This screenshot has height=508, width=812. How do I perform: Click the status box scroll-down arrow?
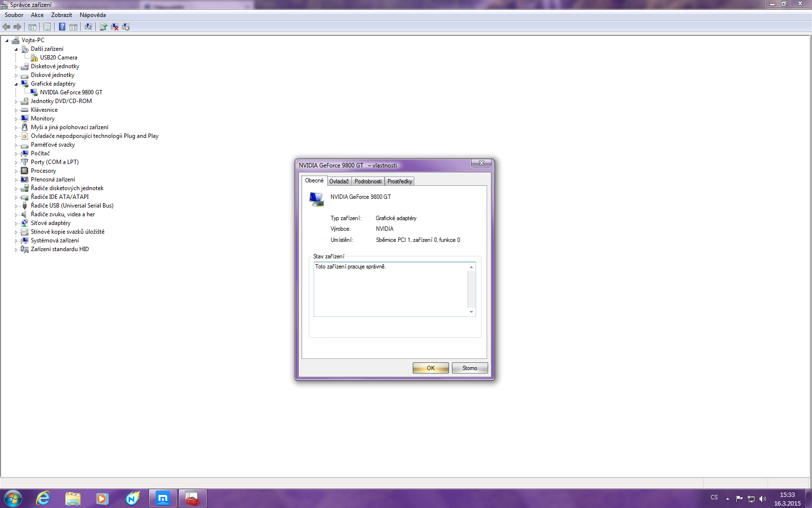(471, 312)
